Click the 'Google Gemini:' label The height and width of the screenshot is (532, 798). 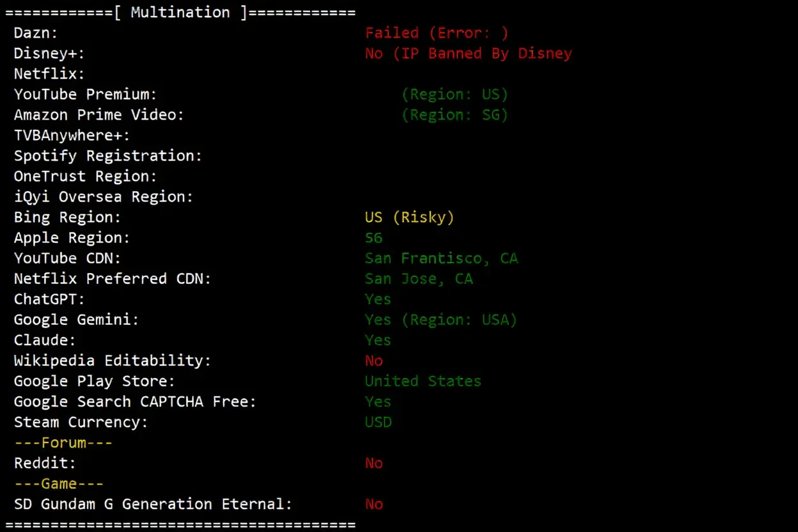click(77, 320)
